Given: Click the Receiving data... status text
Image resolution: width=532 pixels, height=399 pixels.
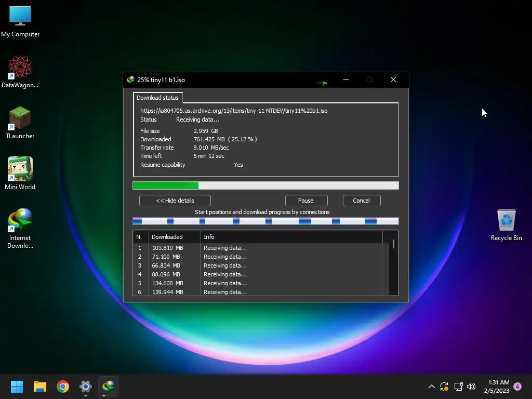Looking at the screenshot, I should [x=197, y=120].
